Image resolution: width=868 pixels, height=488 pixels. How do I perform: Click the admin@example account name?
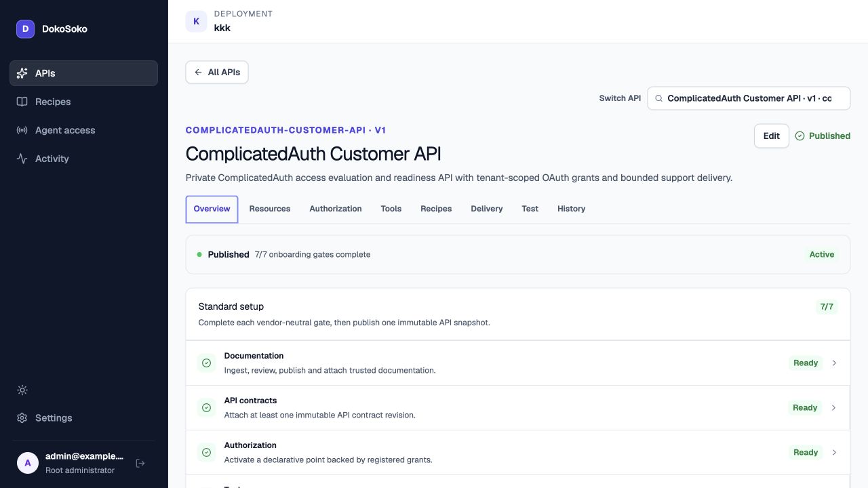click(85, 456)
